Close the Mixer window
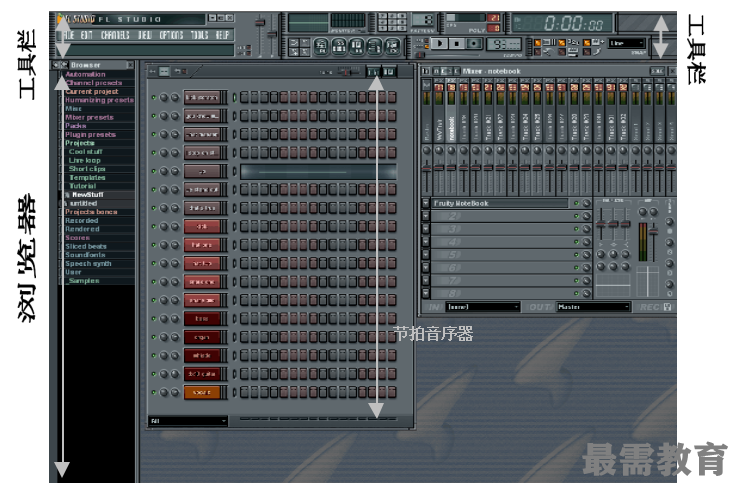This screenshot has width=734, height=499. 672,71
